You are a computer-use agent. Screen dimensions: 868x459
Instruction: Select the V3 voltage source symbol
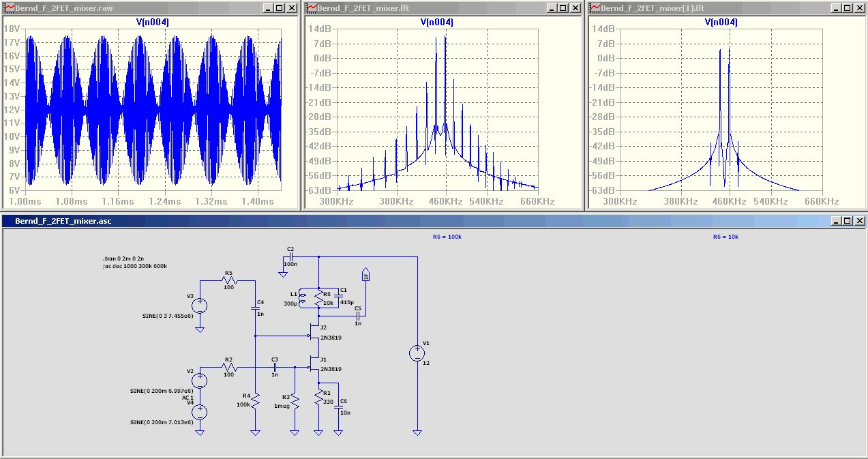pos(200,306)
